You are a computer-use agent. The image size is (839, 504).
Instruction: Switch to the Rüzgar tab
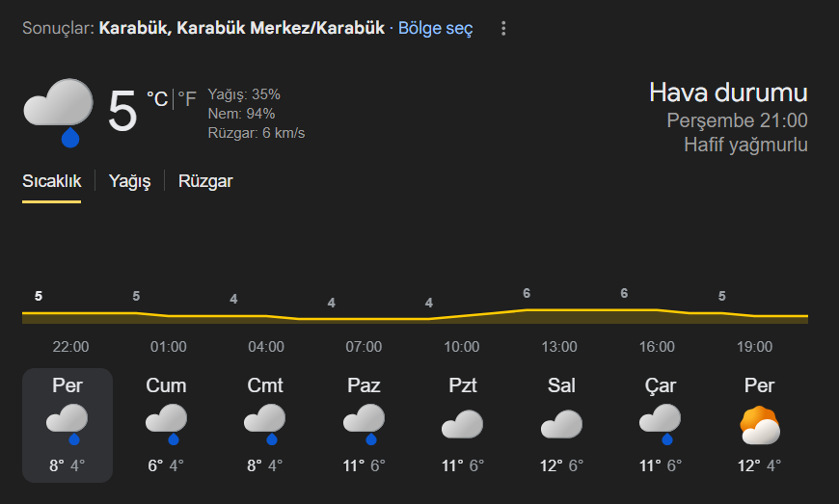(205, 181)
